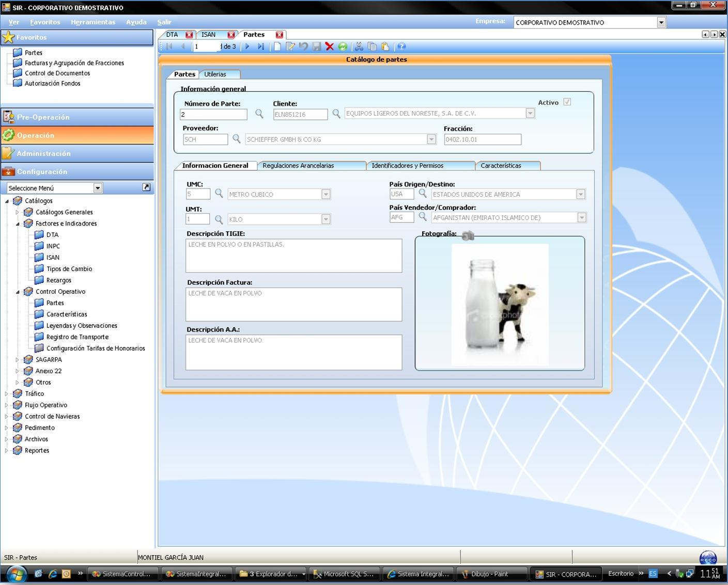Click the Descripción Factura text field

pyautogui.click(x=293, y=305)
